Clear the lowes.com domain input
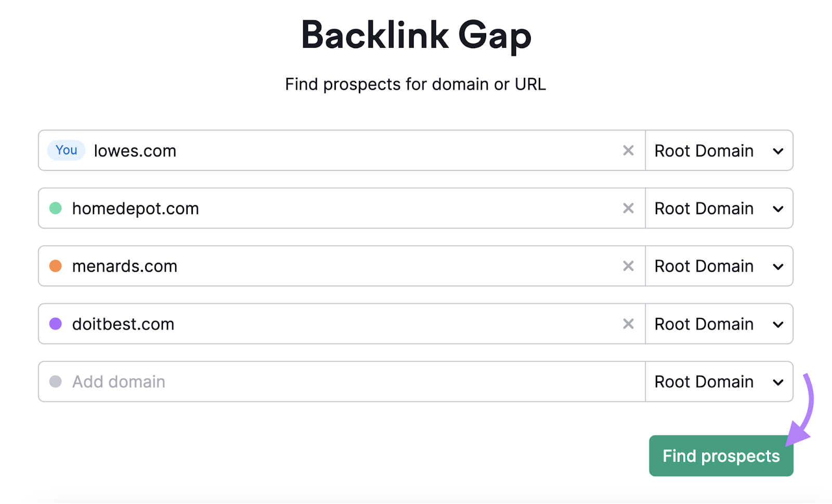Viewport: 832px width, 504px height. (628, 150)
